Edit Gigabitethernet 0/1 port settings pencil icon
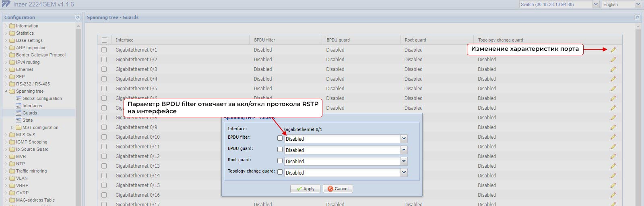The width and height of the screenshot is (644, 206). (613, 50)
